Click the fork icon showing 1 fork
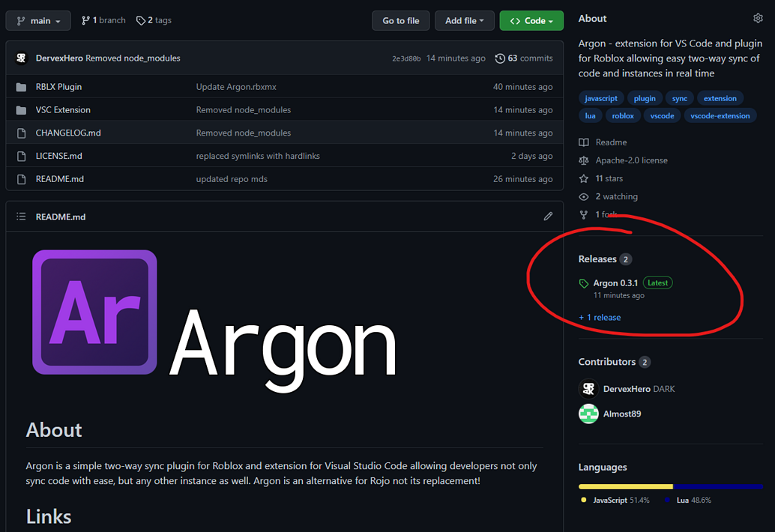Image resolution: width=775 pixels, height=532 pixels. [x=583, y=214]
